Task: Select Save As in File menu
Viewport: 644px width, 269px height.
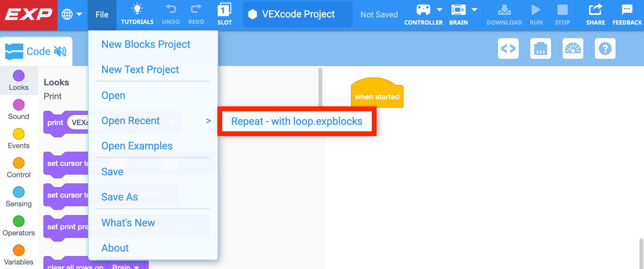Action: point(119,197)
